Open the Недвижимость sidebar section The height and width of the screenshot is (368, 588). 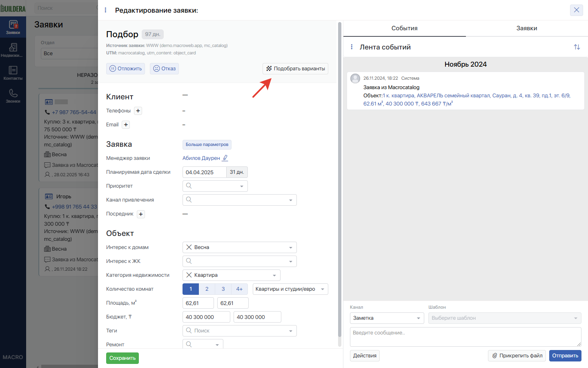click(13, 50)
